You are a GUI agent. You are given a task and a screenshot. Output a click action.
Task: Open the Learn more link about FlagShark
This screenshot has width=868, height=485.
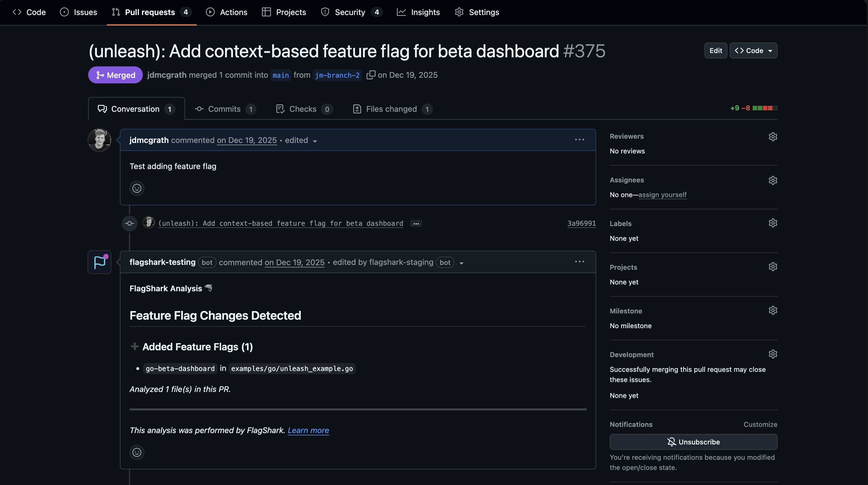coord(308,430)
